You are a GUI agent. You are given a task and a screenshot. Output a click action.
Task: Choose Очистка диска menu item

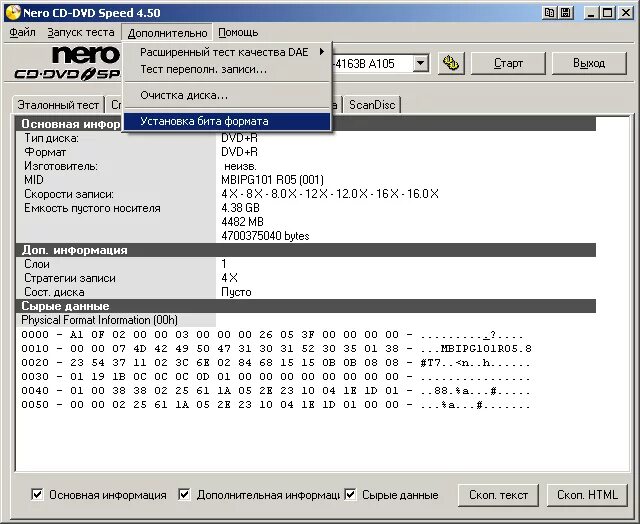[227, 95]
